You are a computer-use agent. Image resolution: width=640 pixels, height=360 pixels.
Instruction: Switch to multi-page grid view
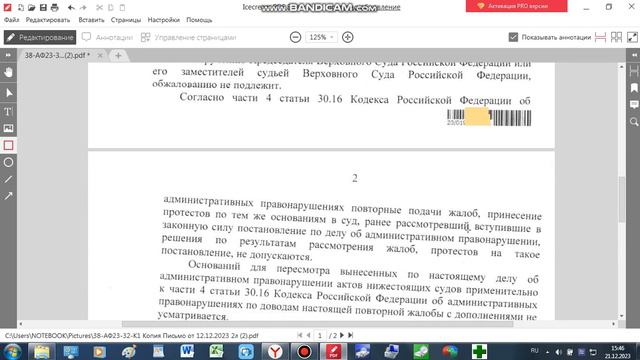616,37
